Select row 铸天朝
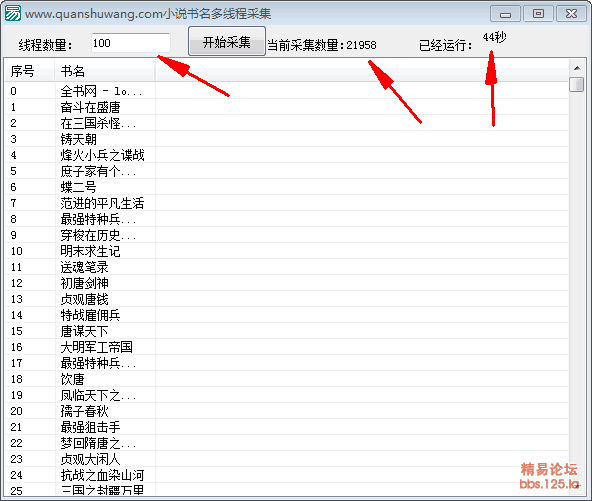This screenshot has width=592, height=501. tap(287, 139)
